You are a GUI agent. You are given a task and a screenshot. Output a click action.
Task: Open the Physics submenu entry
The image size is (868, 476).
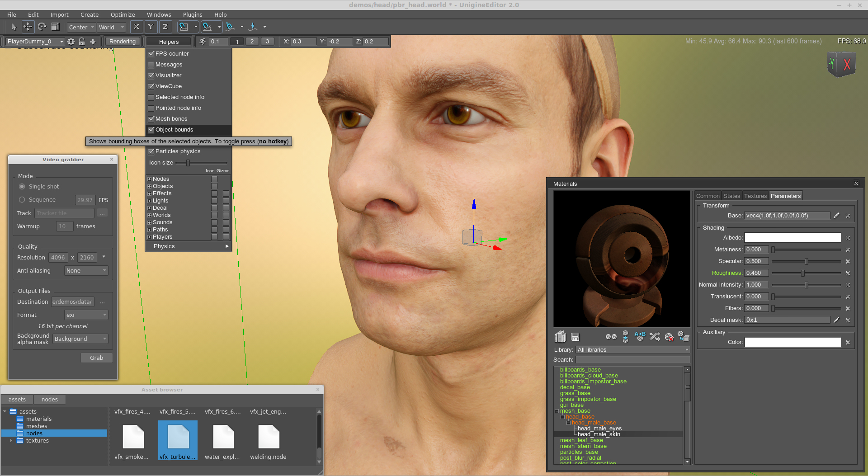tap(188, 246)
